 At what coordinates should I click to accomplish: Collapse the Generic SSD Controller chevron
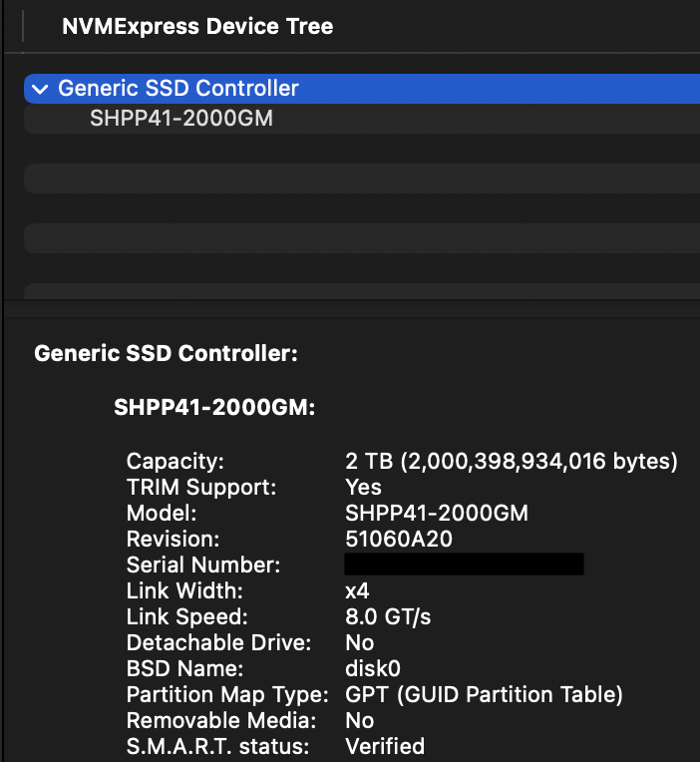[40, 89]
